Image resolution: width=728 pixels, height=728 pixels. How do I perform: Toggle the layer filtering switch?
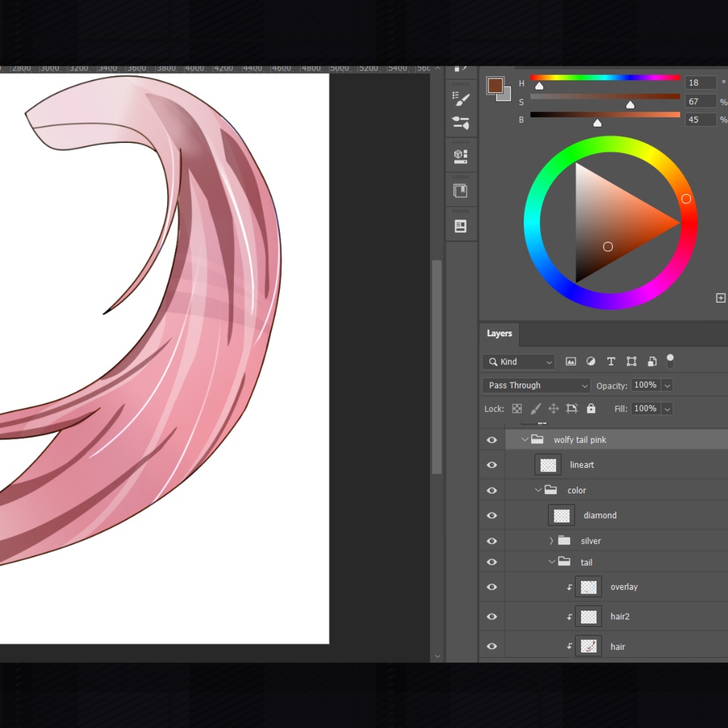[670, 360]
